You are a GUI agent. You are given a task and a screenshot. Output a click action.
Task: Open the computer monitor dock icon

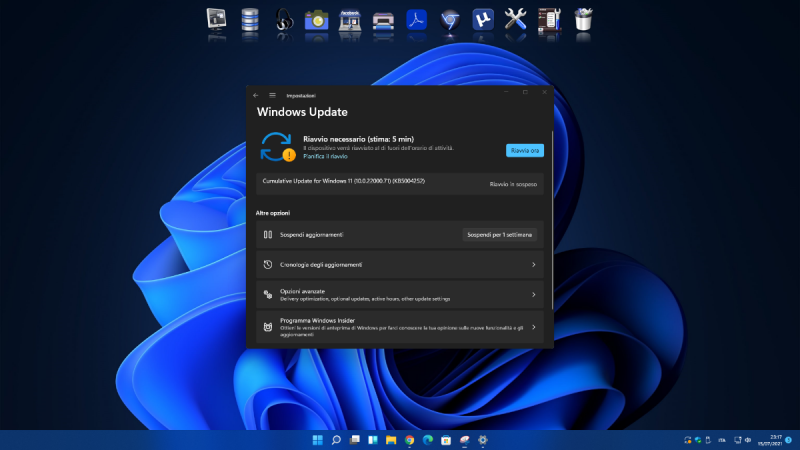(x=216, y=20)
